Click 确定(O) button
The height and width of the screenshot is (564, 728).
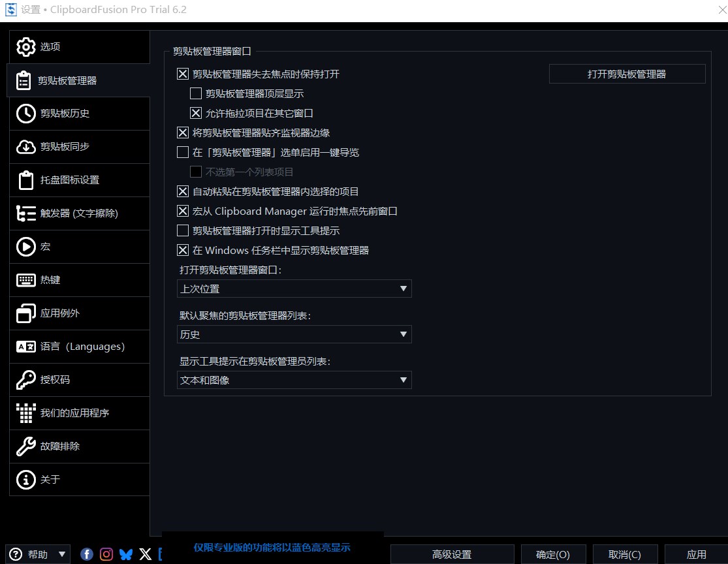pyautogui.click(x=553, y=554)
